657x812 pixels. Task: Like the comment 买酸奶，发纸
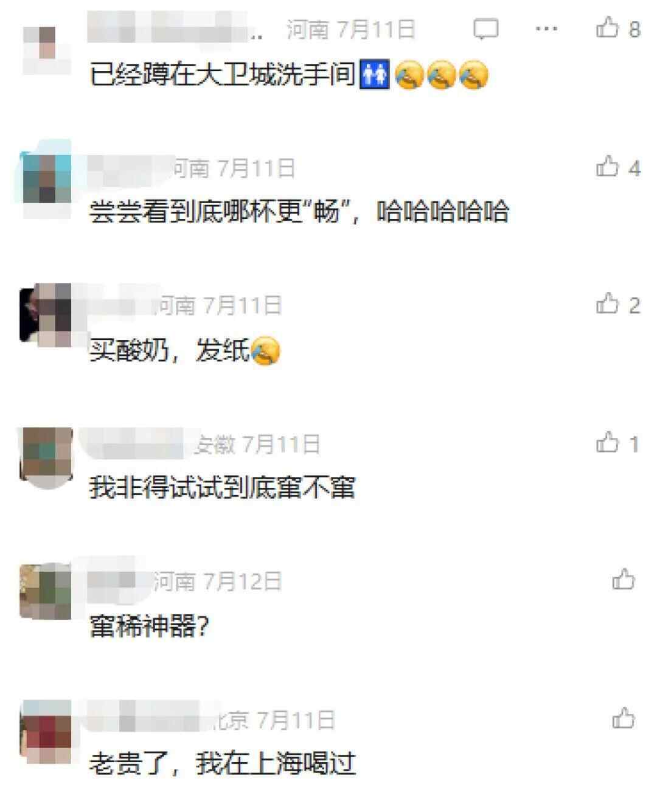click(607, 303)
